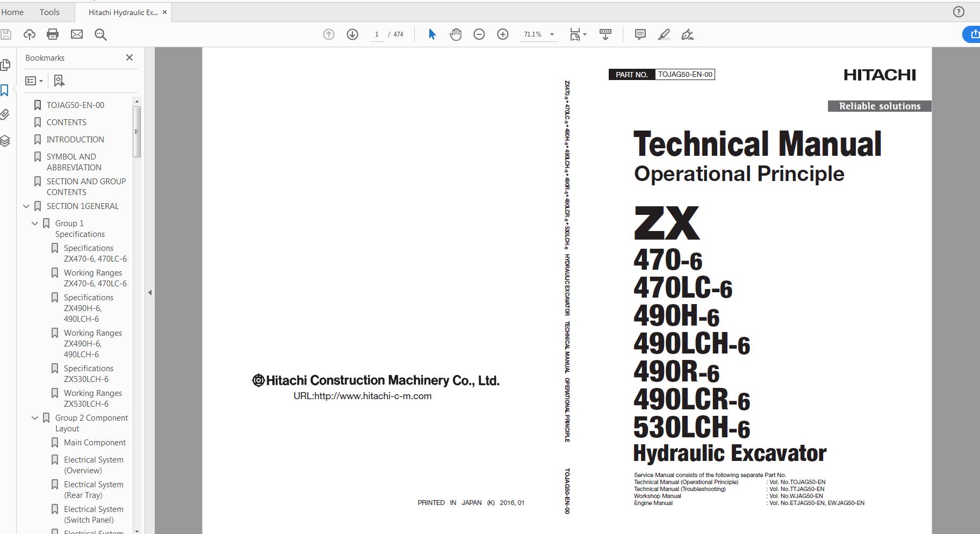
Task: Add a comment with note icon
Action: (640, 34)
